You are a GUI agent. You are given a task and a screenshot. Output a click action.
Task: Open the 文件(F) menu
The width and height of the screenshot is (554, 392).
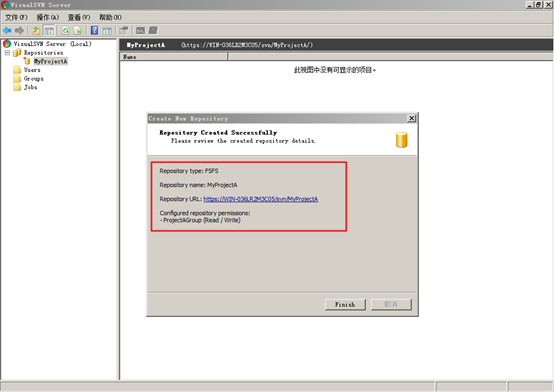[16, 17]
